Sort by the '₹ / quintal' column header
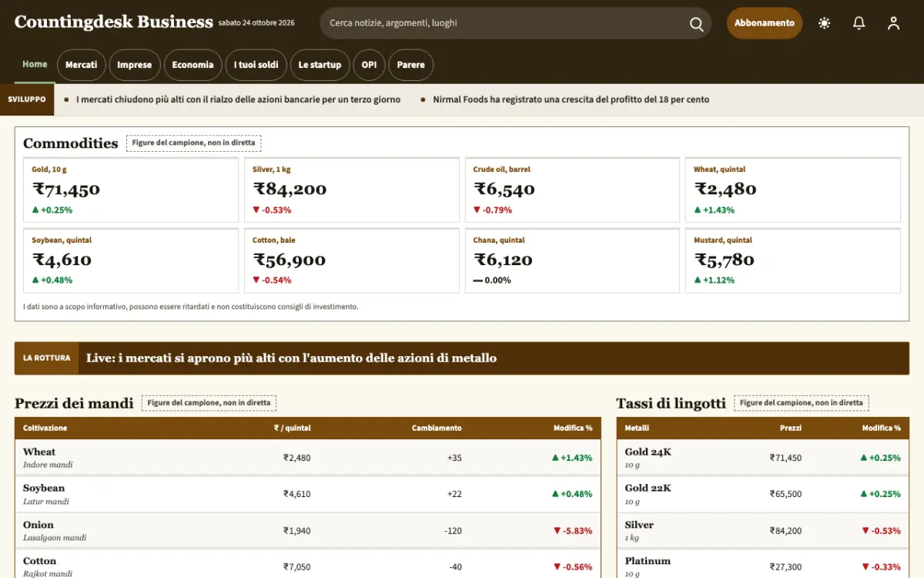 click(x=292, y=428)
